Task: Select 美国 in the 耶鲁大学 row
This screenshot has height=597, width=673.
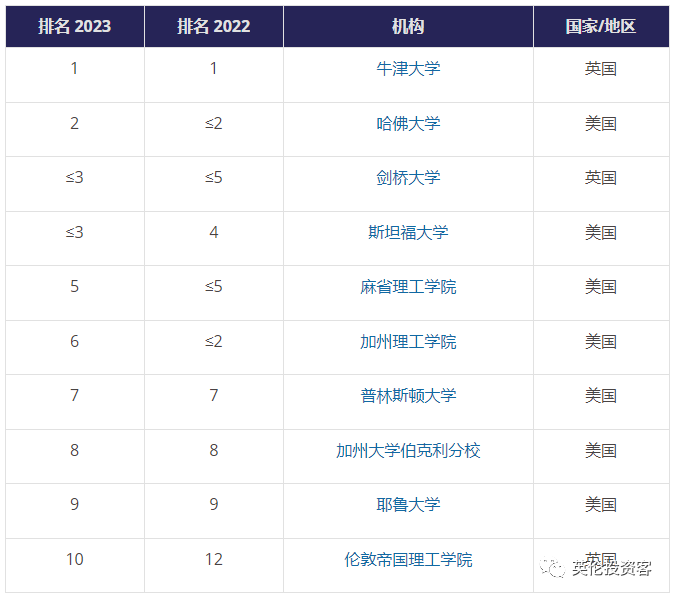Action: pyautogui.click(x=601, y=505)
